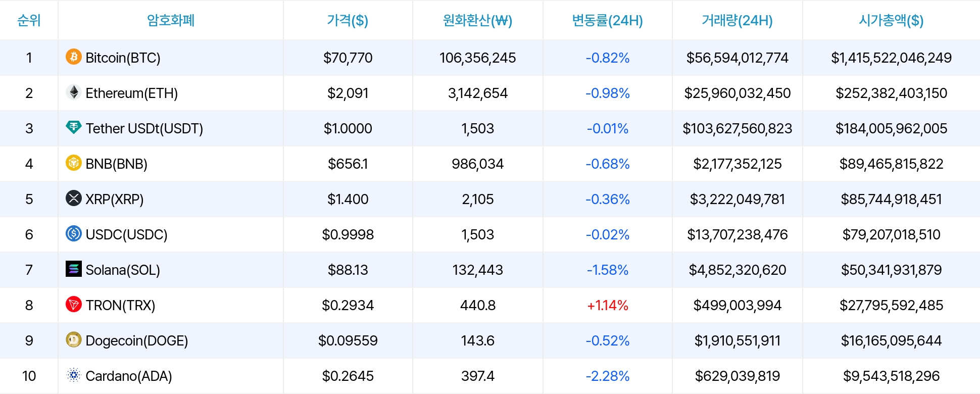Click Ethereum won value 3,142,654
Image resolution: width=980 pixels, height=394 pixels.
point(477,93)
